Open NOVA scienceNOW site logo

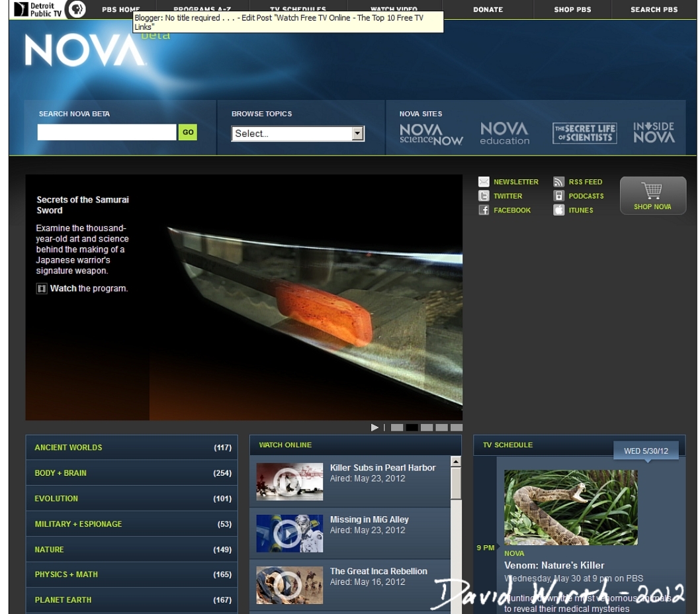(x=431, y=134)
